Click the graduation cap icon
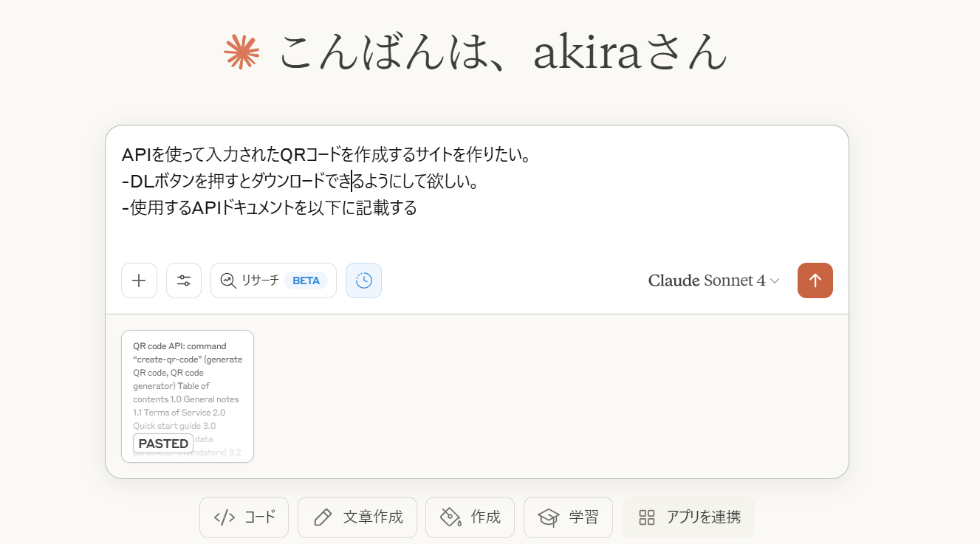The width and height of the screenshot is (980, 544). (548, 517)
